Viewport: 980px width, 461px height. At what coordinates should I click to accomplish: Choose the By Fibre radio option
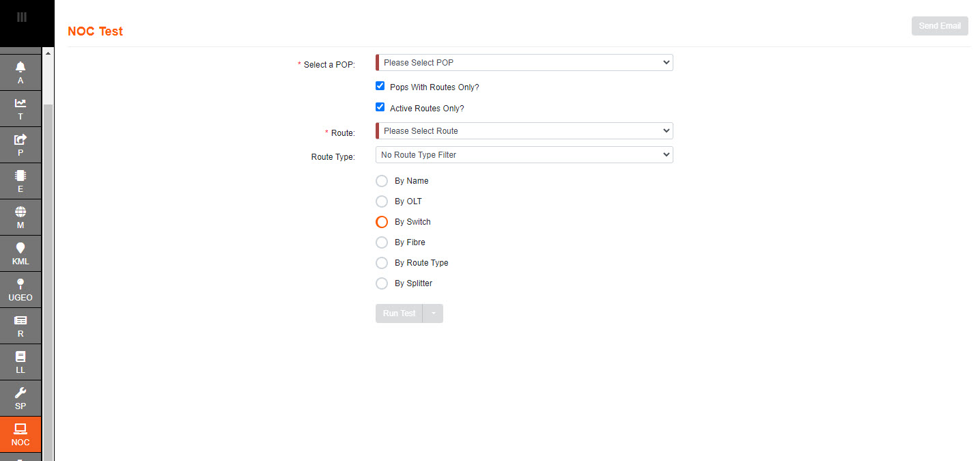[382, 242]
